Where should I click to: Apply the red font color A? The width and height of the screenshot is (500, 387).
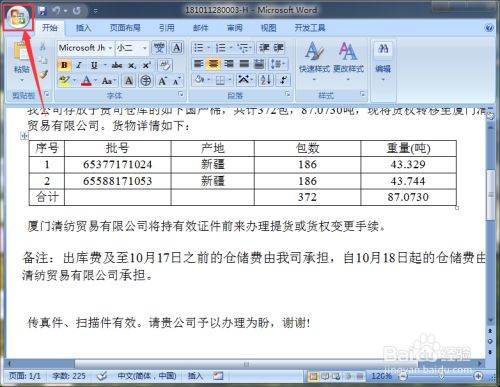86,81
